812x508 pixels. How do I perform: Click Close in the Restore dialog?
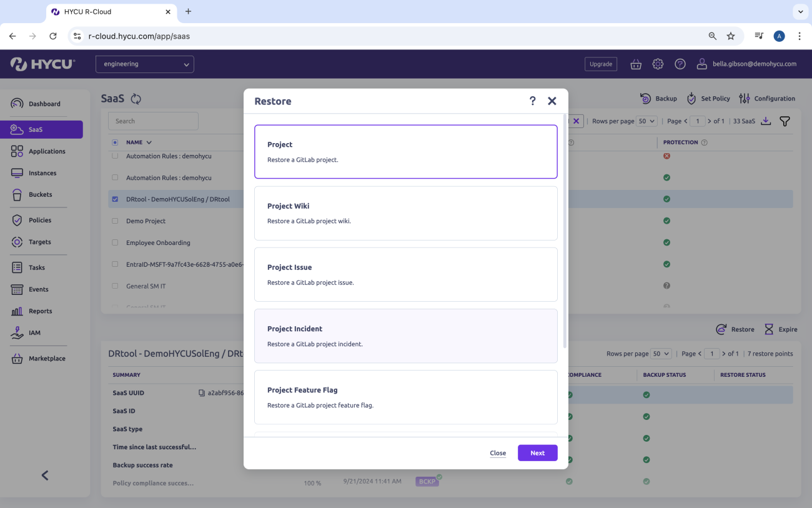(498, 452)
